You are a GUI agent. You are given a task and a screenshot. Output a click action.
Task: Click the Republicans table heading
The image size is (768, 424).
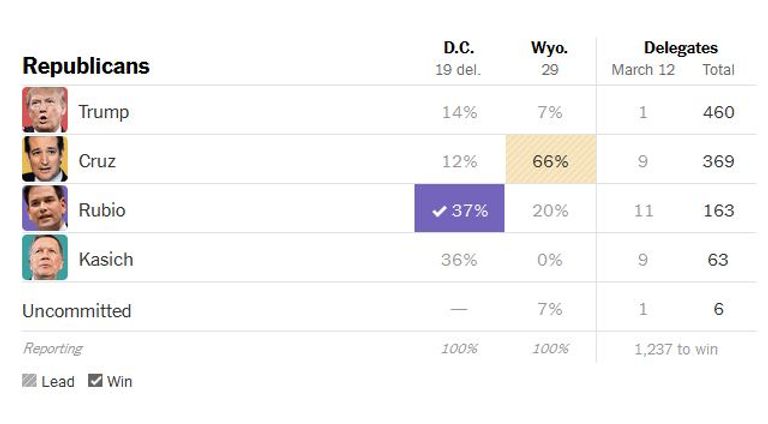click(x=86, y=66)
